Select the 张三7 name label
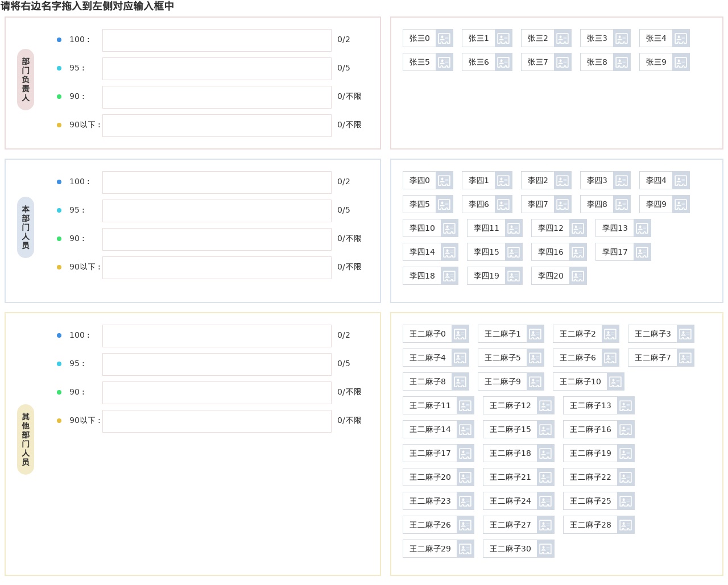 537,63
